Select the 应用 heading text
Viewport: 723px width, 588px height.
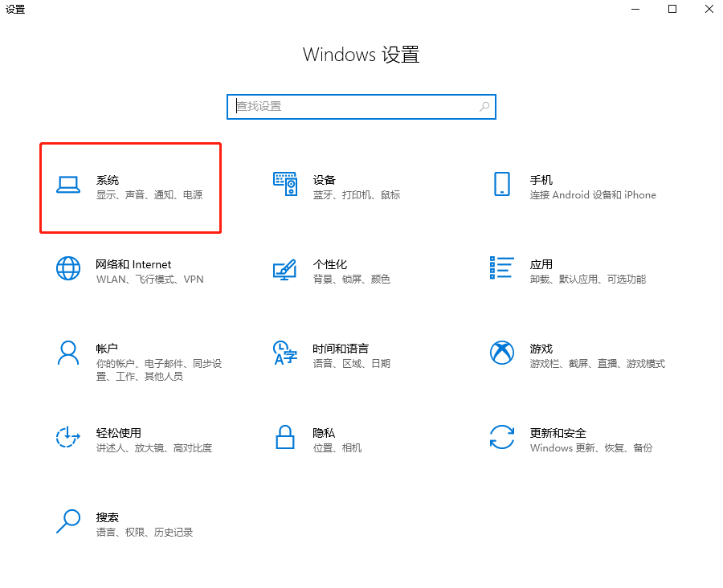[x=541, y=264]
